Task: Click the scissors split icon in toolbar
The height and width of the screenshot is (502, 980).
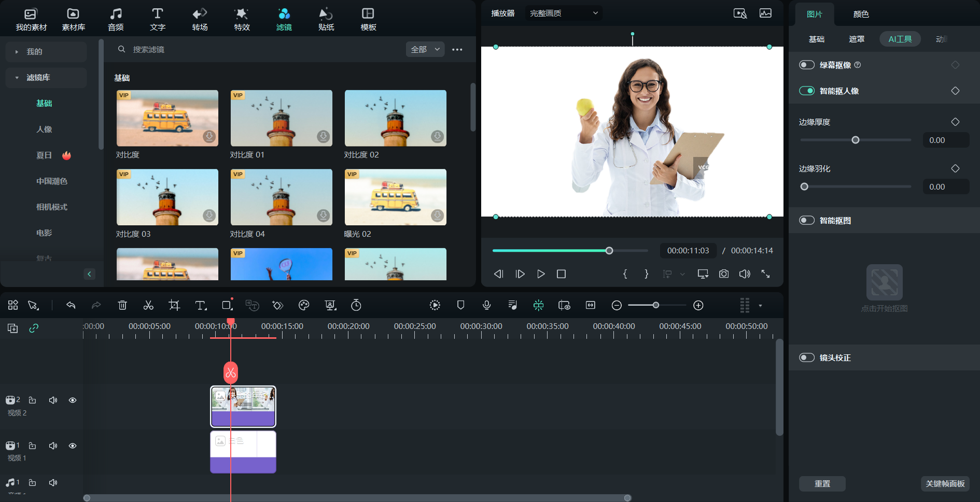Action: pyautogui.click(x=148, y=305)
